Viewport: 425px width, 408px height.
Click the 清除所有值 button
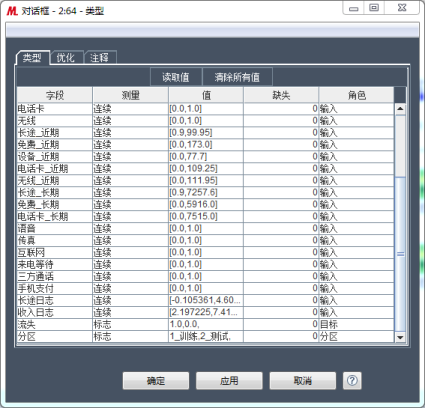[x=237, y=77]
